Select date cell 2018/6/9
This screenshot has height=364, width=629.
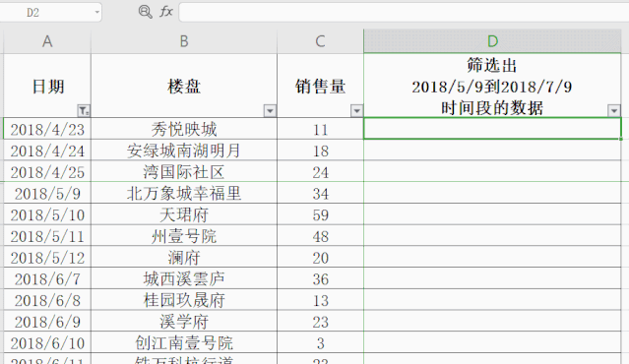coord(47,321)
